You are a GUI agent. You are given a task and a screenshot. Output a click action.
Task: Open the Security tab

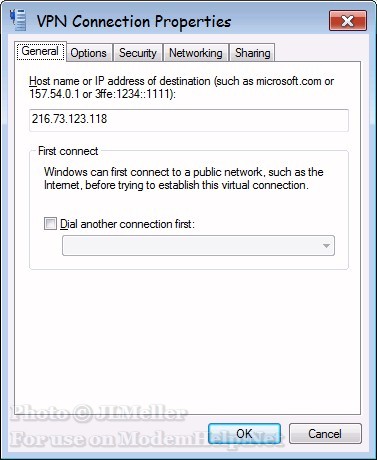coord(138,53)
